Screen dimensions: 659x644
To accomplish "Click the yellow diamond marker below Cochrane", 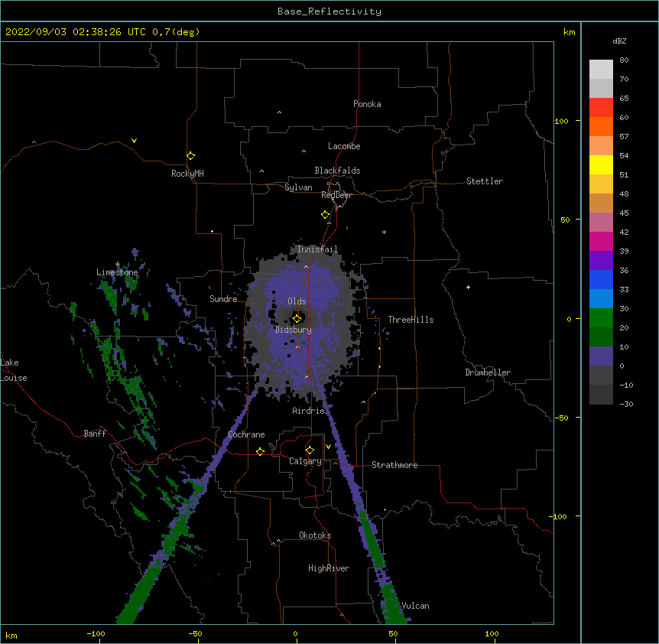I will point(260,451).
